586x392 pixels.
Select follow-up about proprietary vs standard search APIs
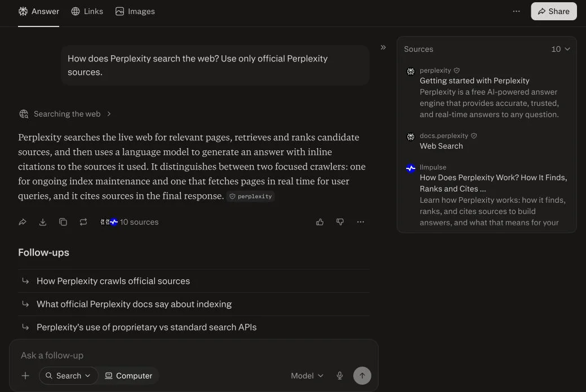[194, 327]
